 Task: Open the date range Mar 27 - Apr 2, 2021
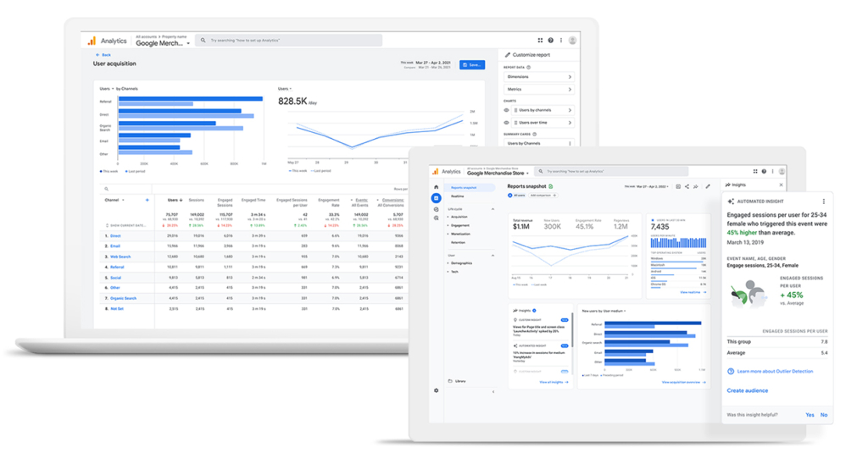tap(435, 63)
